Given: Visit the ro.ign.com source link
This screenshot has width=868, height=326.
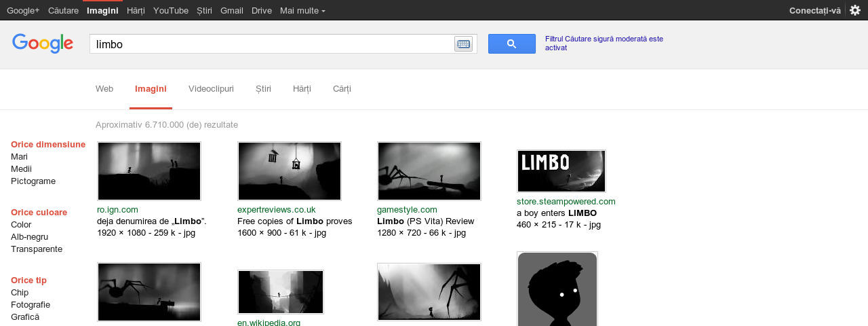Looking at the screenshot, I should point(117,210).
